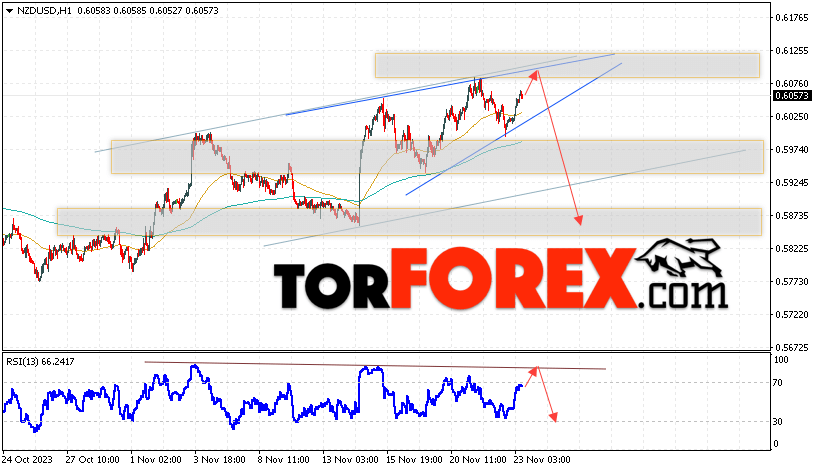Click the RSI scale level 0
This screenshot has width=816, height=471.
point(776,444)
